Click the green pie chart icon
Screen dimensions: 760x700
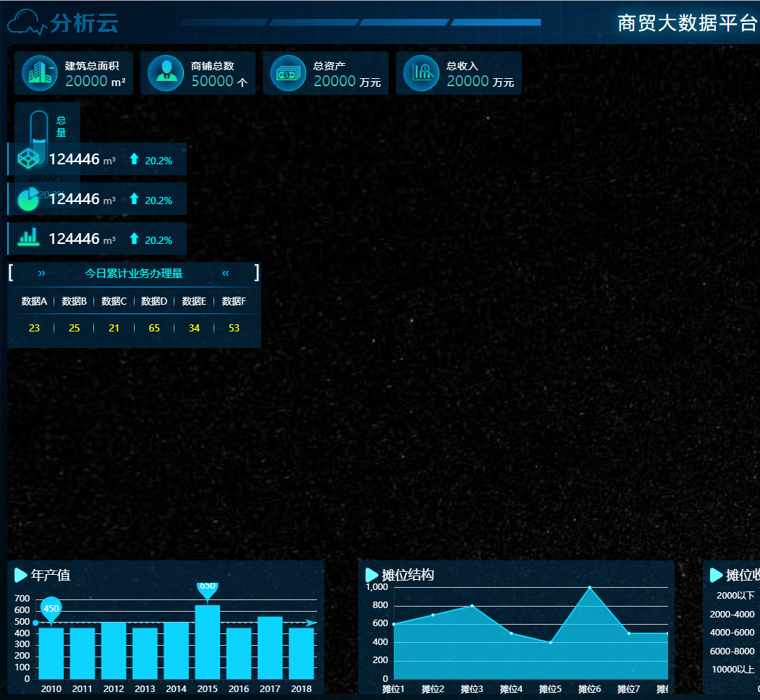pos(28,199)
